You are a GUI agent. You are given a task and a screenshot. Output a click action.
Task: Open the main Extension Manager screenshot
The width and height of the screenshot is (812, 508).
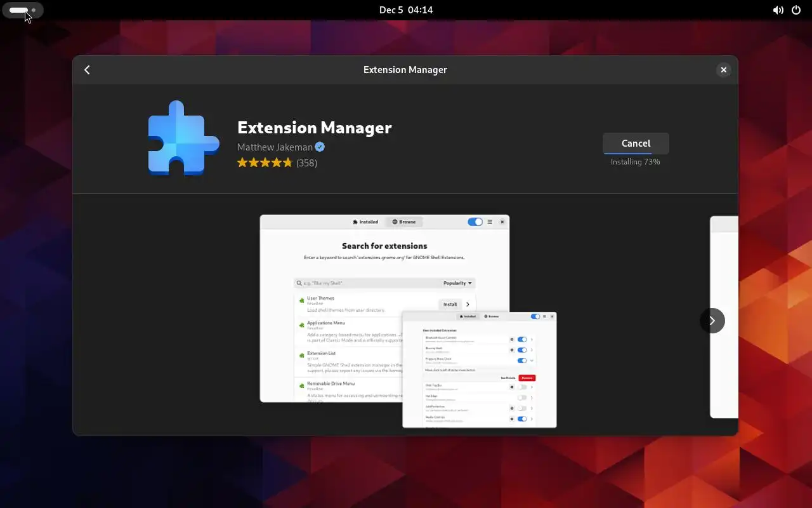[408, 321]
